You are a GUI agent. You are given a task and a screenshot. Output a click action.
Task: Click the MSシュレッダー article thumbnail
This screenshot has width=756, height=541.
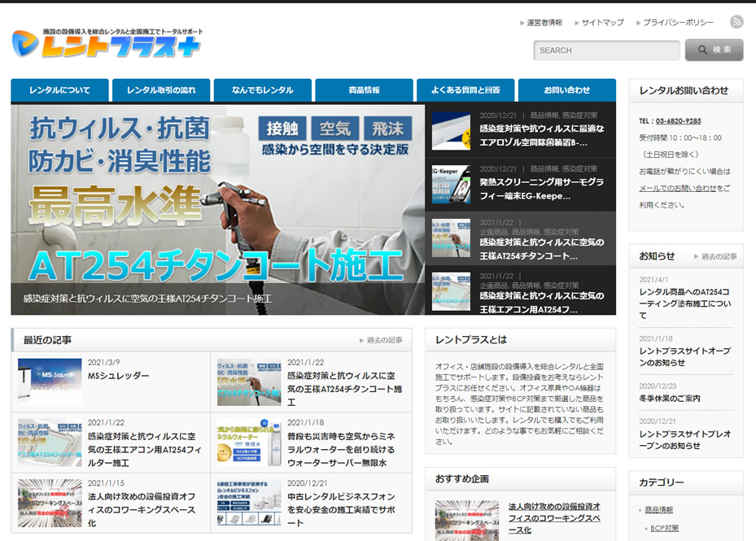(50, 382)
